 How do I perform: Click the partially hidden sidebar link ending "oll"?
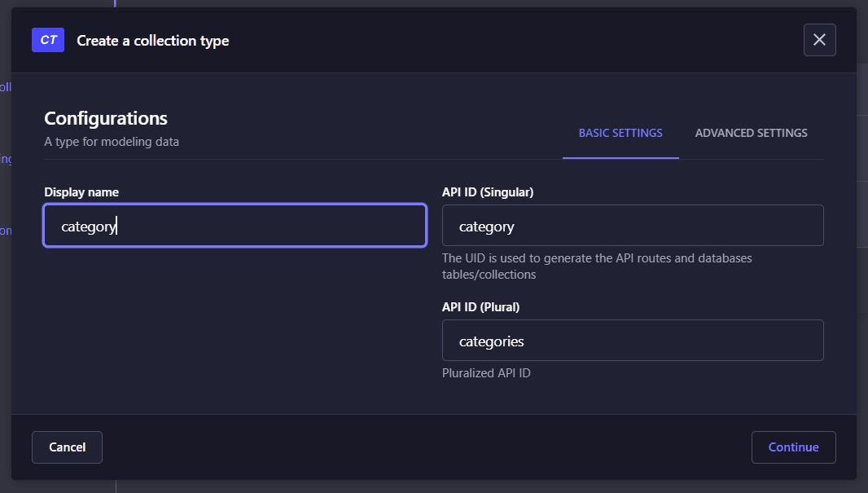(5, 87)
